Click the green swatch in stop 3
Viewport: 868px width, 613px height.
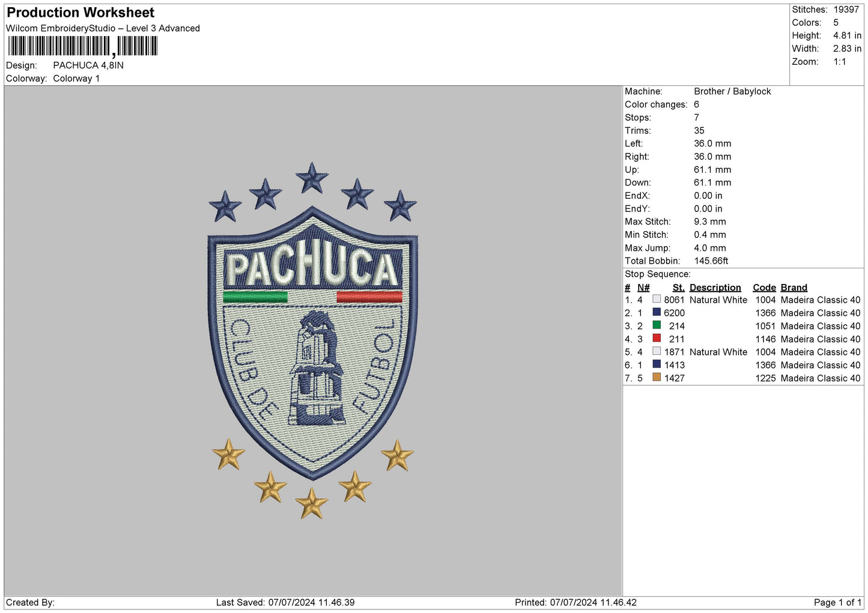pos(657,325)
